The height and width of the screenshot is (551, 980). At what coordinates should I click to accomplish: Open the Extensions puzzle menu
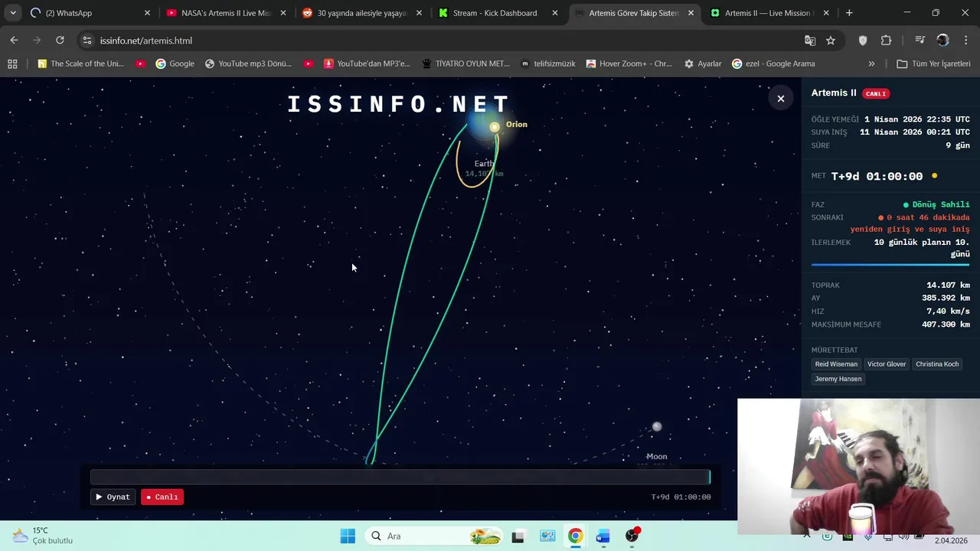[886, 41]
